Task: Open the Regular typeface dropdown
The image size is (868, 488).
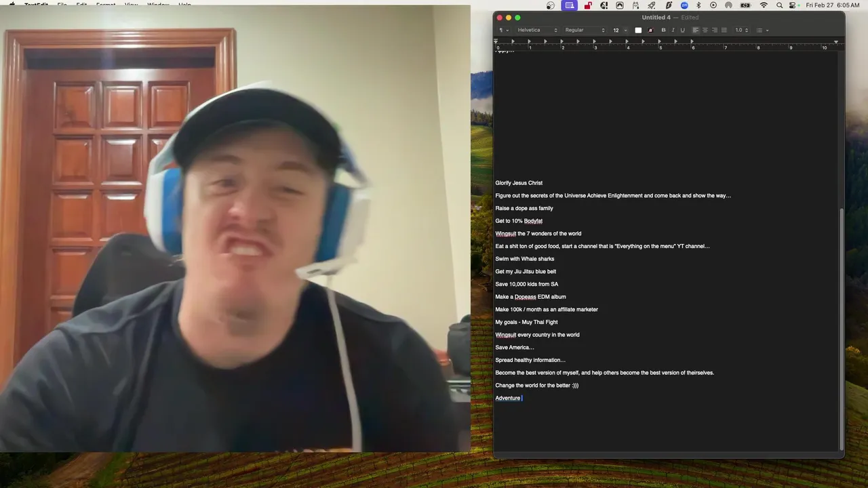Action: tap(585, 30)
